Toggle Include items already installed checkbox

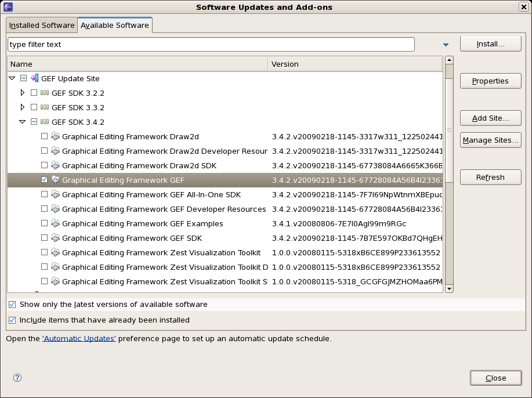[x=12, y=320]
